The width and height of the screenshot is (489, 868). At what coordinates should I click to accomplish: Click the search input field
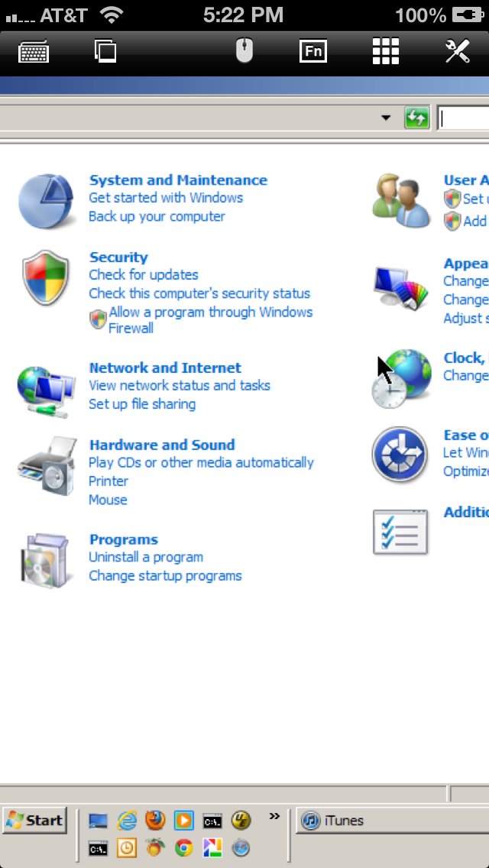(x=464, y=118)
